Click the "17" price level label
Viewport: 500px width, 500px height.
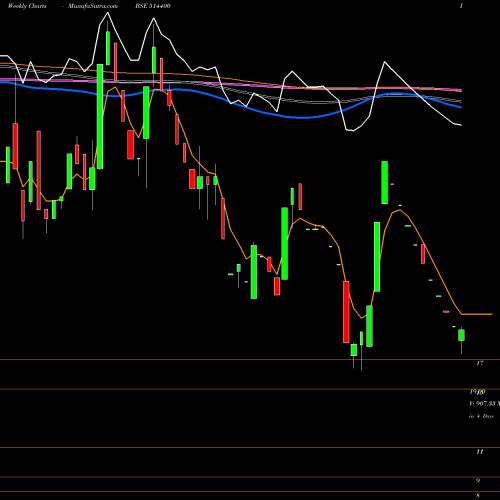click(480, 363)
